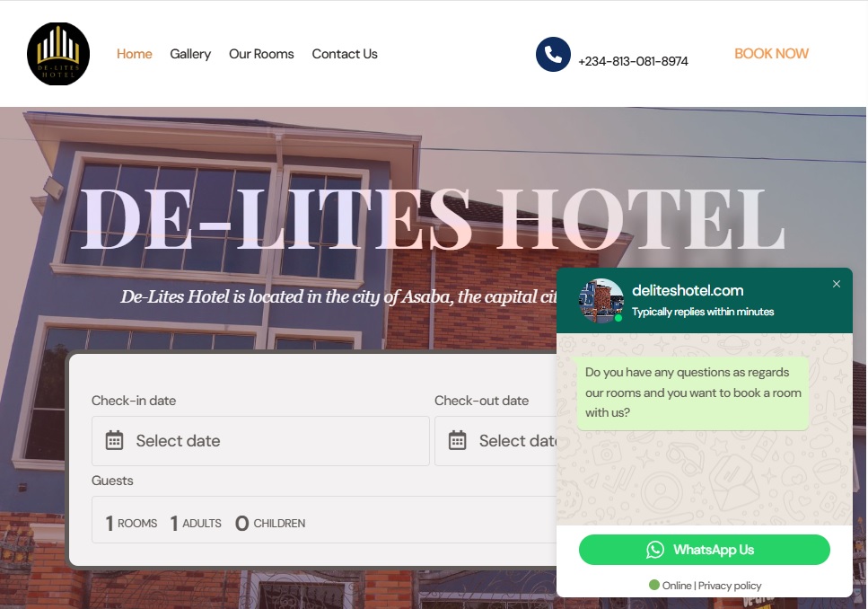Open the Home menu item

pos(134,54)
